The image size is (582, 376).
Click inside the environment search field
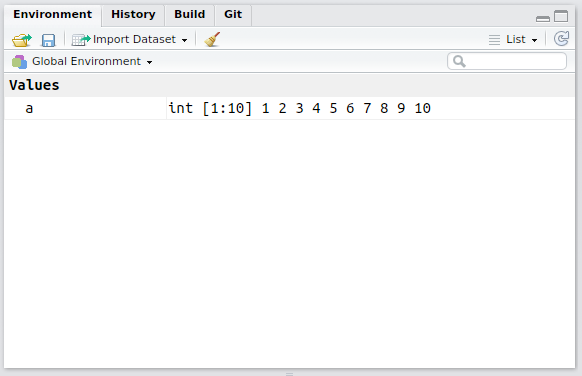pyautogui.click(x=507, y=61)
